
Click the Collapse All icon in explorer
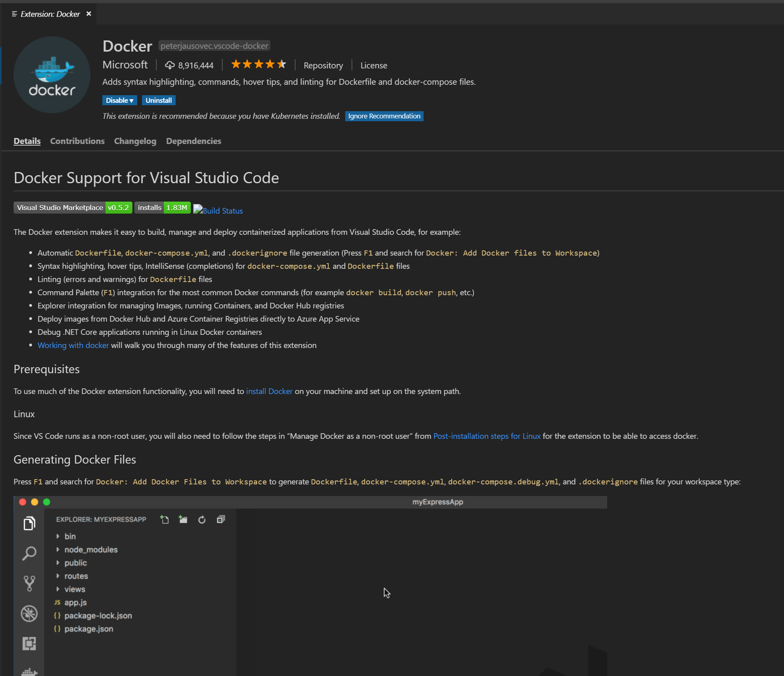221,519
